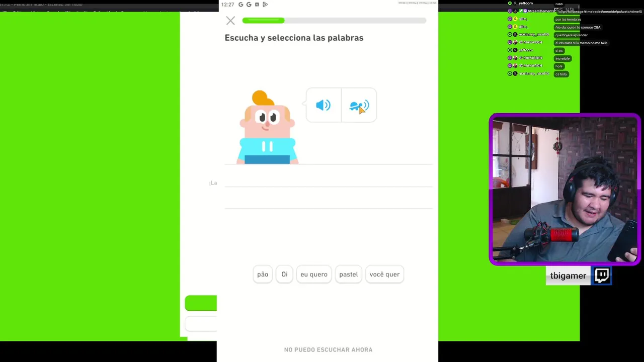The width and height of the screenshot is (644, 362).
Task: Click 'NO PUEDO ESCUCHAR AHORA' link
Action: [328, 349]
